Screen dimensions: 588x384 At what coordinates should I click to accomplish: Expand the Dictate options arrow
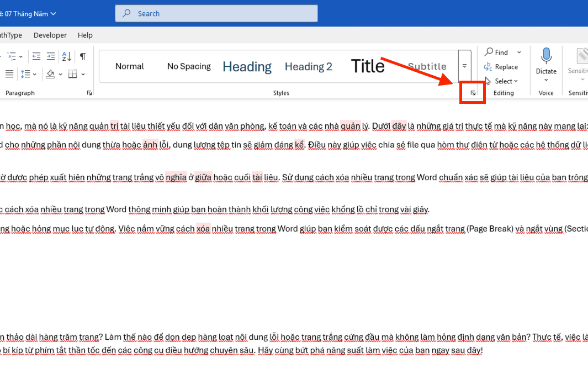[x=546, y=80]
